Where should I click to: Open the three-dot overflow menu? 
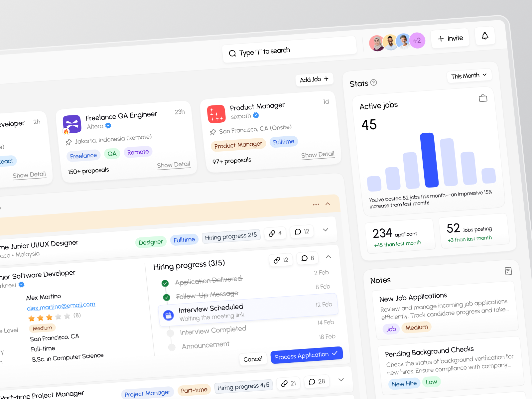tap(316, 204)
